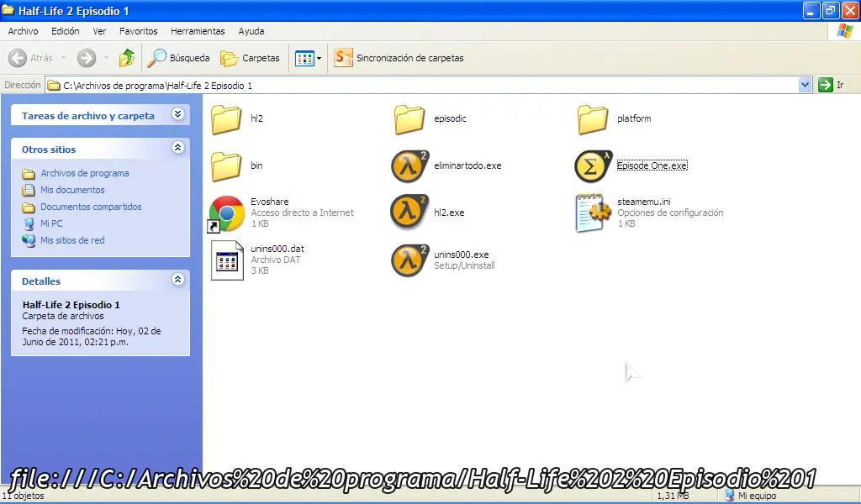861x504 pixels.
Task: Collapse the Otros sitios panel
Action: pyautogui.click(x=177, y=148)
